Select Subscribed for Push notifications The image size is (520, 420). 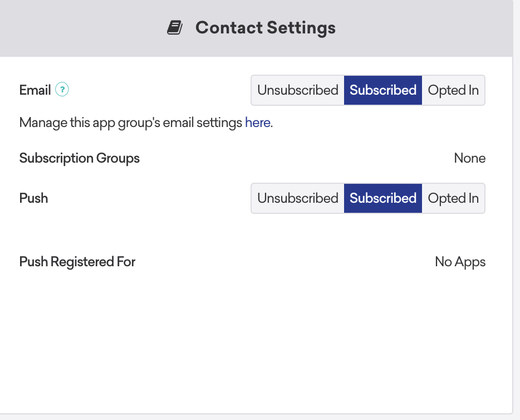click(382, 198)
